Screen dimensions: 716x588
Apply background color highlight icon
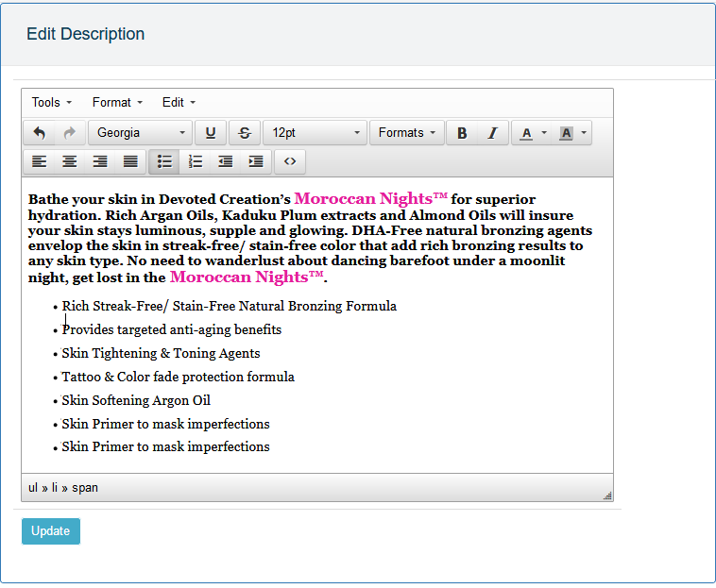point(566,133)
